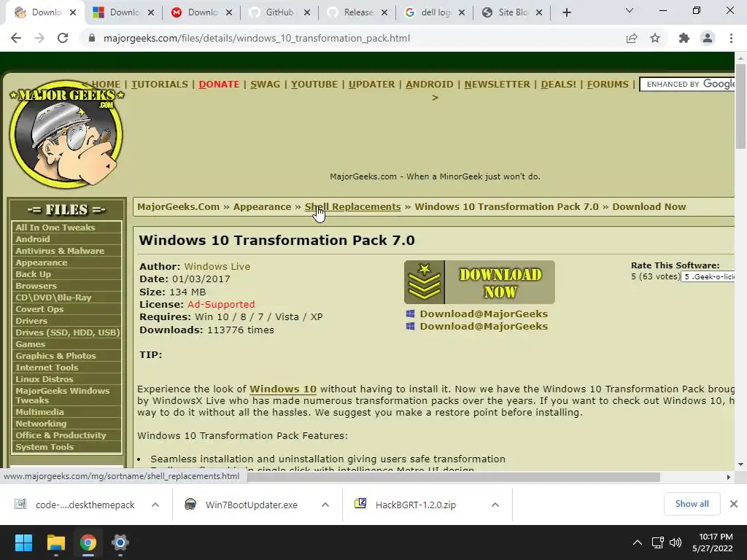
Task: Click the Win7BootUpdater.exe file icon
Action: [x=190, y=505]
